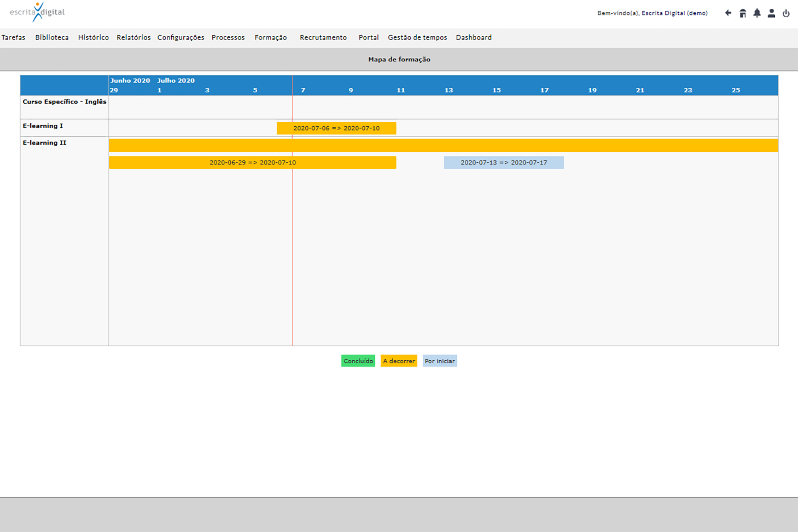The height and width of the screenshot is (532, 798).
Task: Click the unlabeled full-width E-learning II bar
Action: point(443,145)
